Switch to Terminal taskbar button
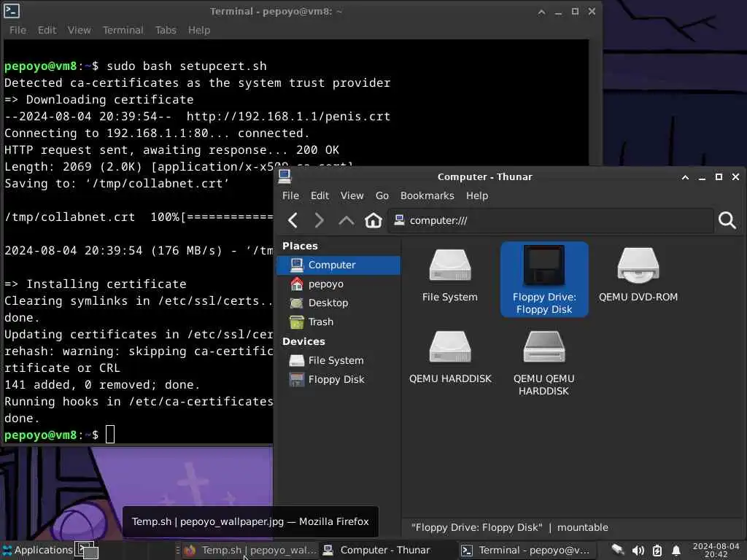747x560 pixels. (x=526, y=550)
